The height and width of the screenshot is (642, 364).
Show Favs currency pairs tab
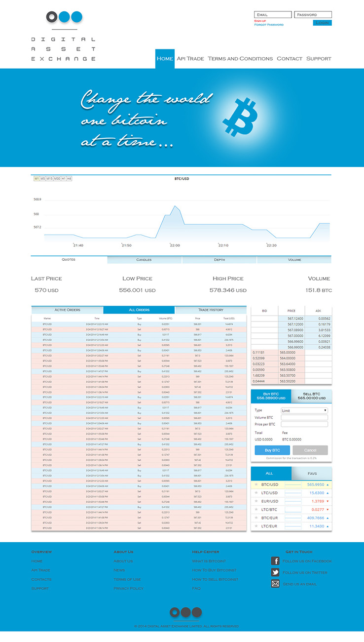pyautogui.click(x=312, y=474)
